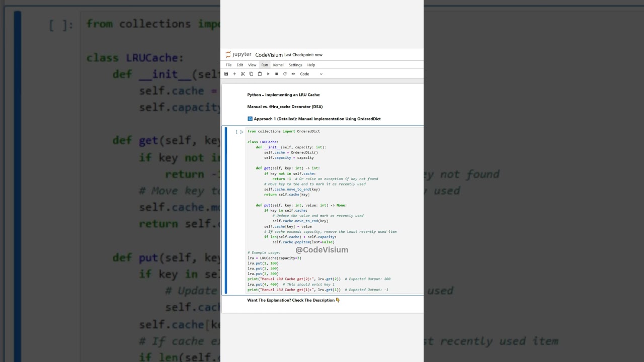Screen dimensions: 644x362
Task: Restart the kernel with the circular arrow
Action: pyautogui.click(x=285, y=74)
